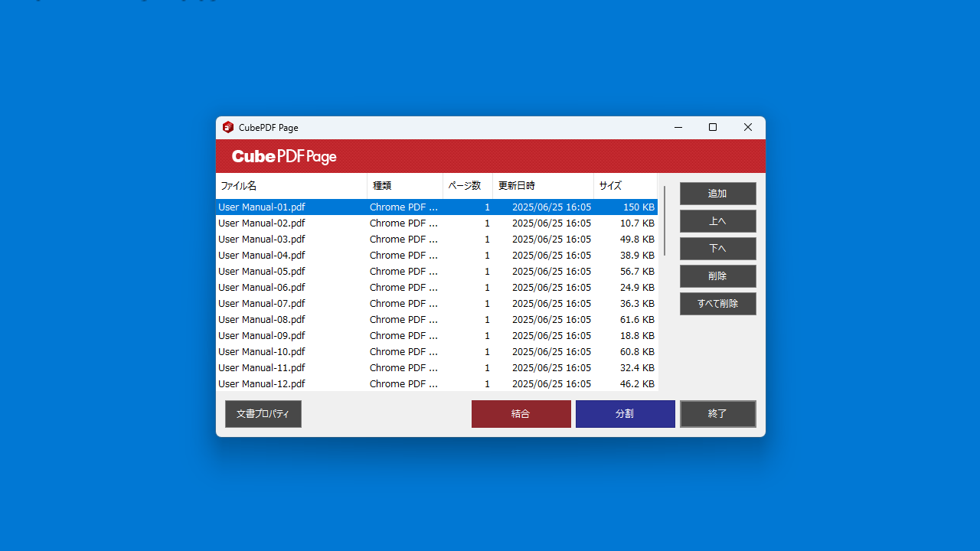This screenshot has width=980, height=551.
Task: Sort by the ファイル名 column header
Action: 292,186
